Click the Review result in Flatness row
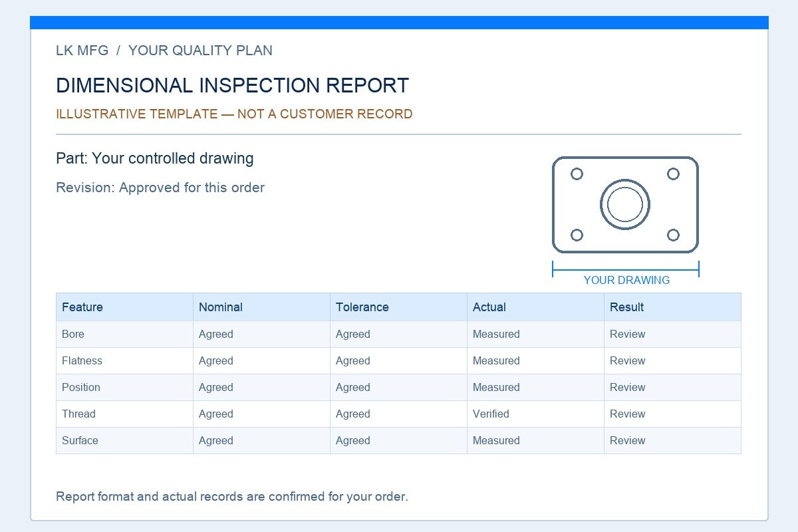 [672, 361]
